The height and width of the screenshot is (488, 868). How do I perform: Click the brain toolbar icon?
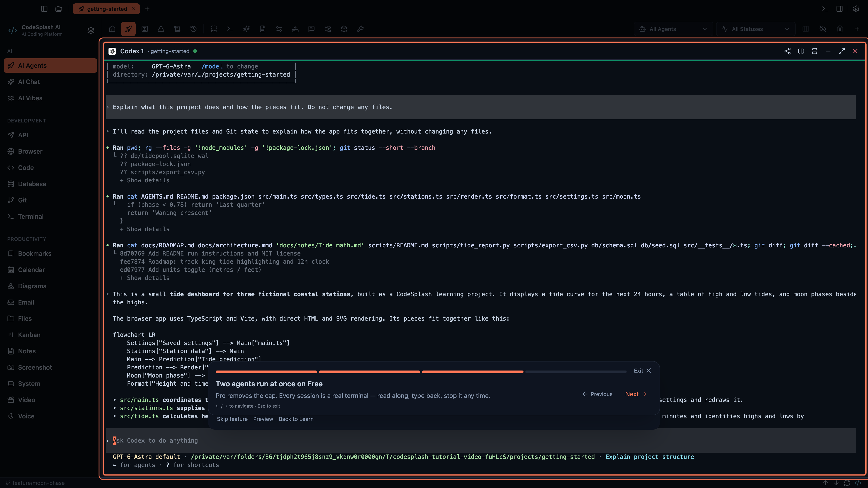click(344, 29)
